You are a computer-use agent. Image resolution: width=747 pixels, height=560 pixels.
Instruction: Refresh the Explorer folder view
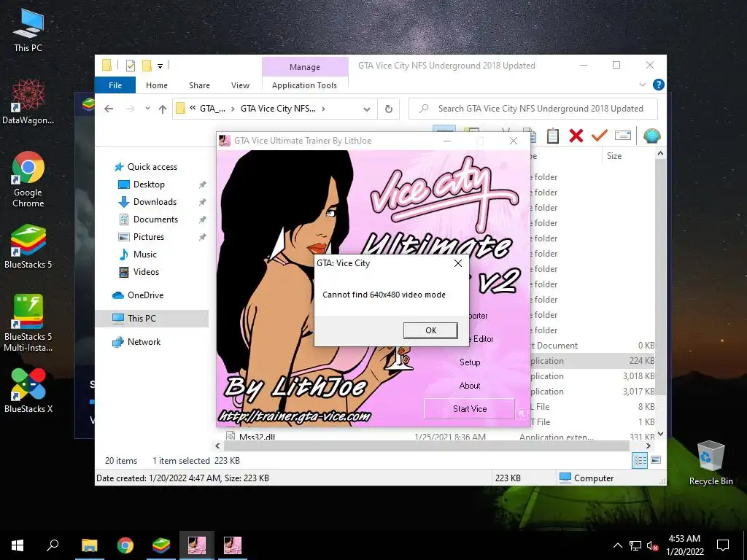tap(389, 109)
